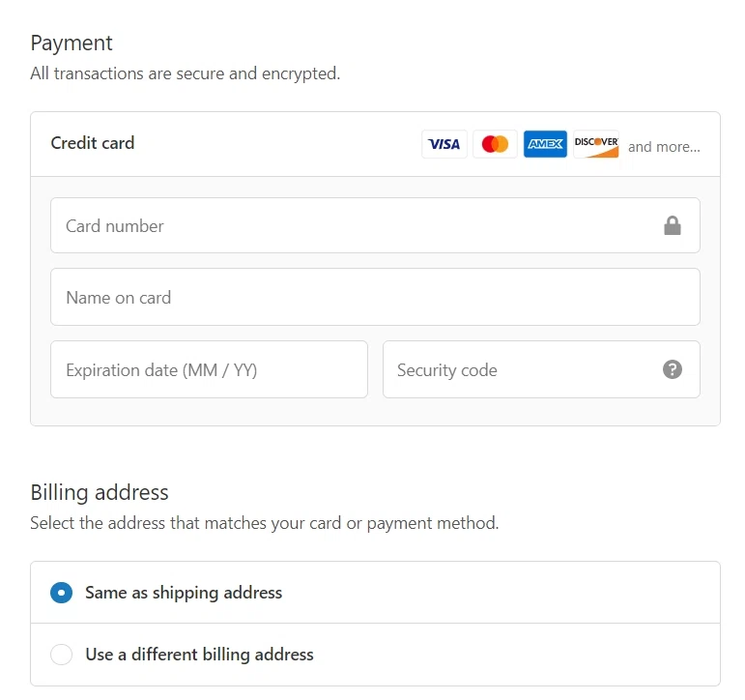This screenshot has width=745, height=700.
Task: Click into the Name on card field
Action: pyautogui.click(x=375, y=298)
